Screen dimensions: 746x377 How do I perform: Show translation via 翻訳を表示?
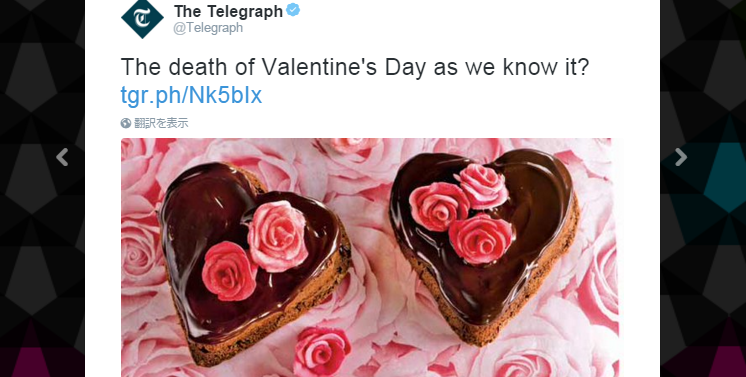[161, 123]
